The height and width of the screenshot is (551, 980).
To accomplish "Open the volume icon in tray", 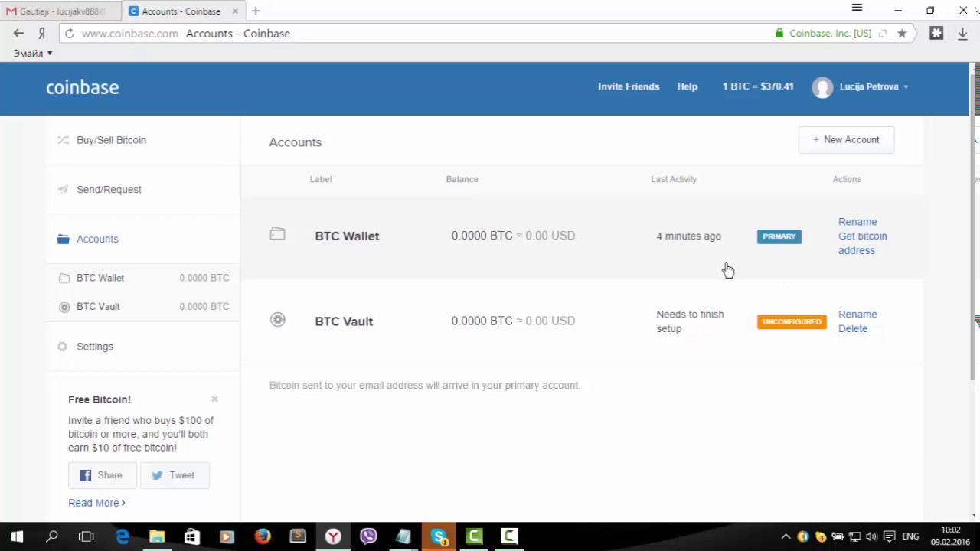I will pyautogui.click(x=871, y=536).
